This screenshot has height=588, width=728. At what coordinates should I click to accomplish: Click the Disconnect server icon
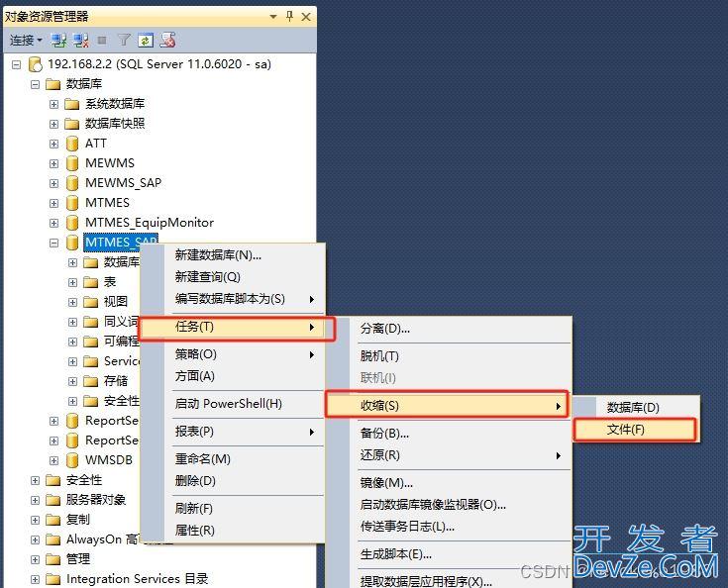click(x=81, y=41)
